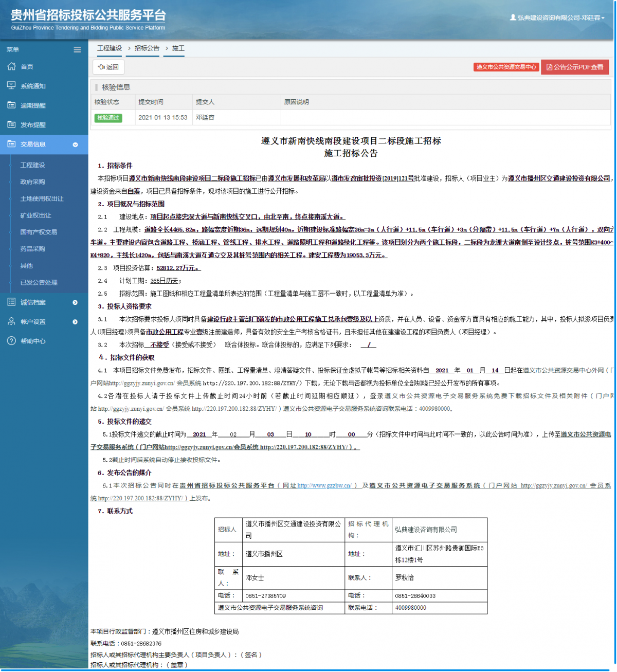Open the 邓廷容 user account dropdown
Screen dimensions: 617x672
point(557,19)
